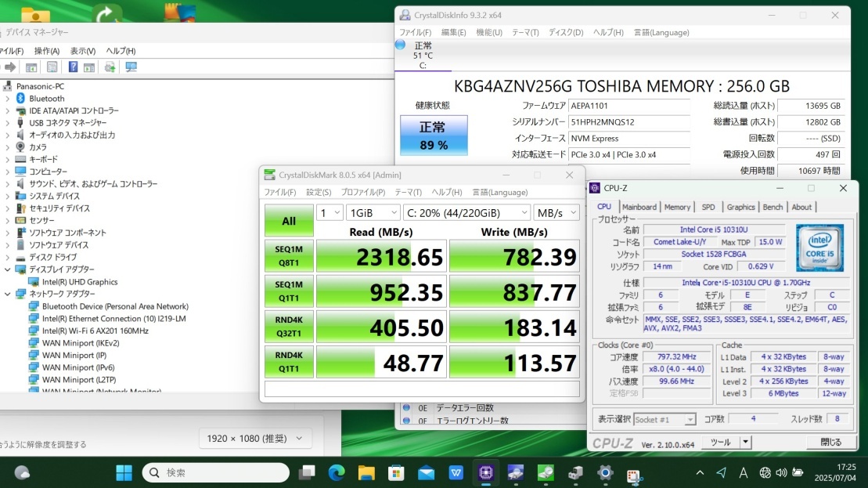Open the test count dropdown showing 1
This screenshot has height=488, width=868.
(x=330, y=213)
